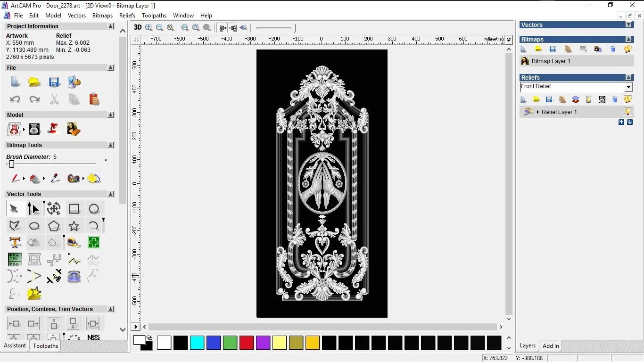Viewport: 644px width, 362px height.
Task: Click the 3D view button
Action: pyautogui.click(x=138, y=27)
